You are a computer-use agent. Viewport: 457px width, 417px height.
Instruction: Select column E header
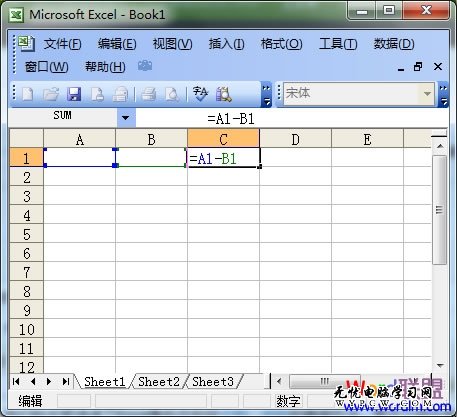click(x=367, y=139)
